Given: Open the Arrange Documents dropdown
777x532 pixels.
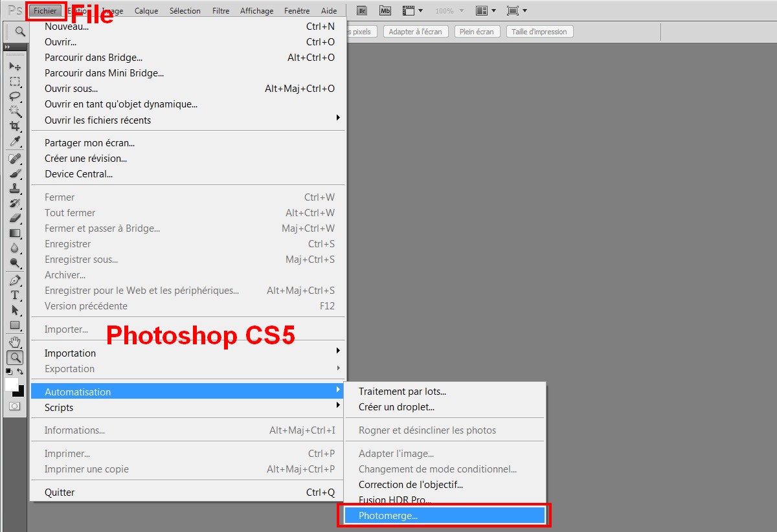Looking at the screenshot, I should tap(486, 10).
